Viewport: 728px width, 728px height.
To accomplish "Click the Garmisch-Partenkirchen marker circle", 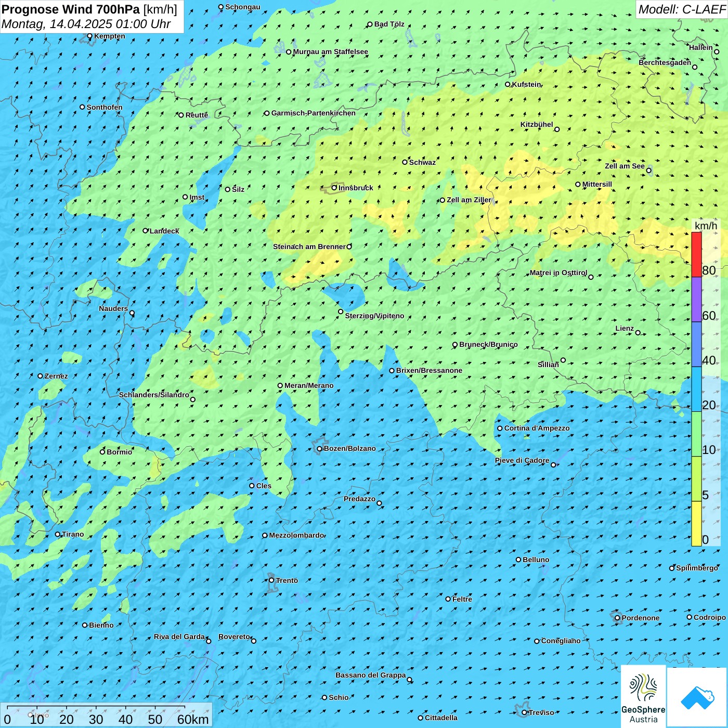I will point(267,113).
